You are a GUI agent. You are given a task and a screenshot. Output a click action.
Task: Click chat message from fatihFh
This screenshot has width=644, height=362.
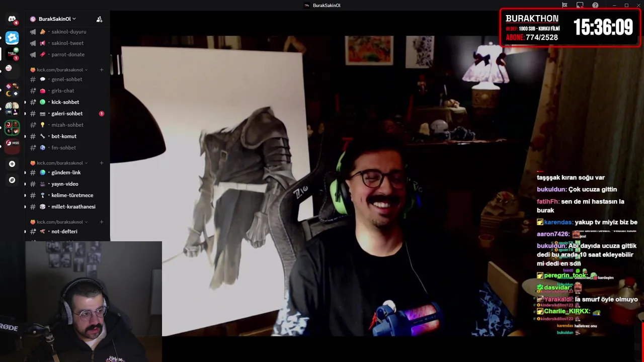coord(581,206)
